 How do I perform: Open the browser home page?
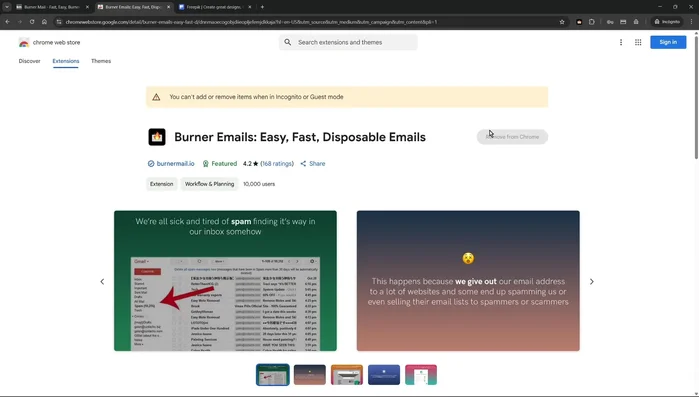click(44, 22)
